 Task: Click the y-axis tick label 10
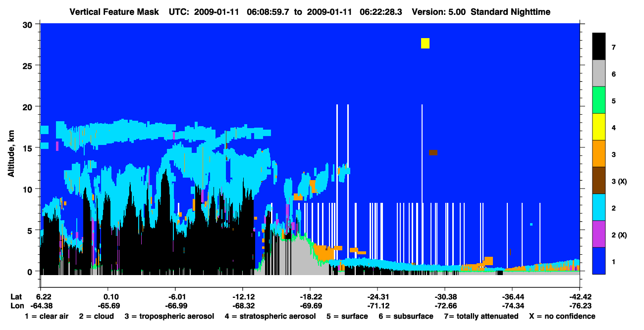[x=29, y=189]
